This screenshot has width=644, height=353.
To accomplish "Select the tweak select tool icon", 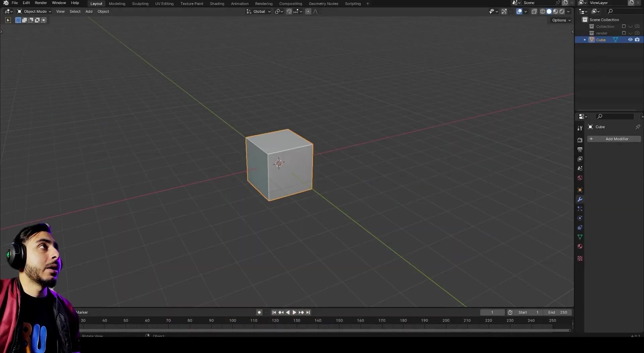I will (x=8, y=20).
